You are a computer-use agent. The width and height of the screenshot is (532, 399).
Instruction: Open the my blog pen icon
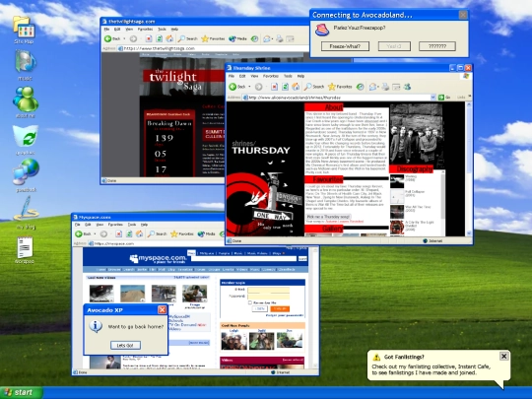tap(26, 212)
